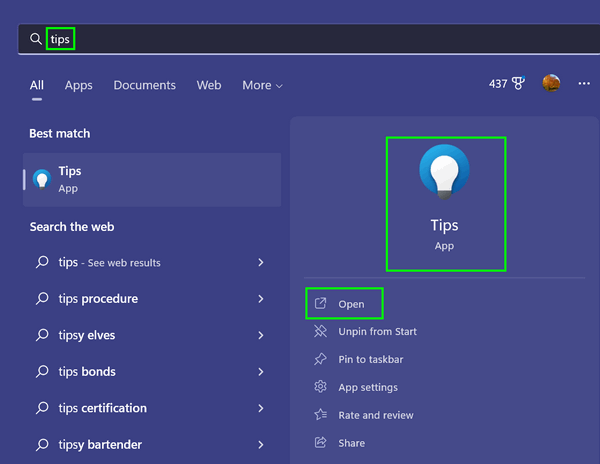Switch to the Documents tab

click(x=145, y=85)
